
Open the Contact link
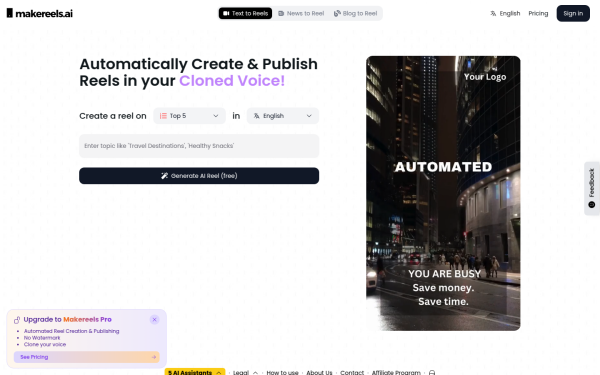click(x=352, y=372)
